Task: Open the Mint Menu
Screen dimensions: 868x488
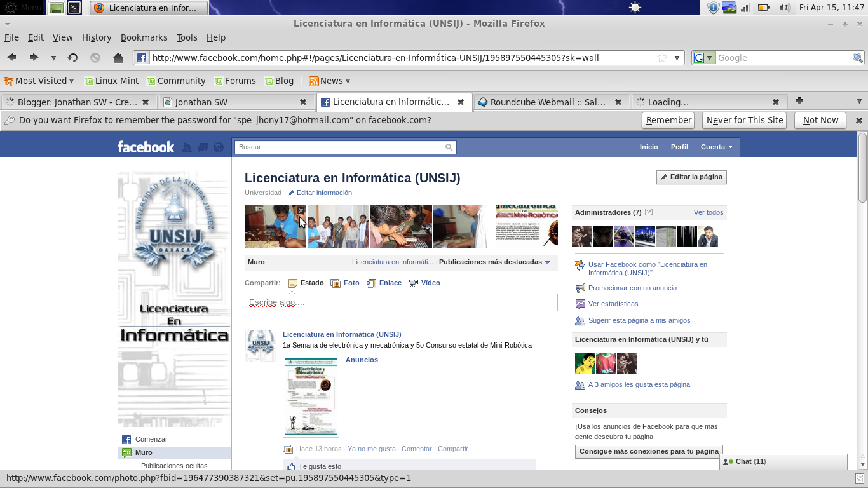Action: pos(23,8)
